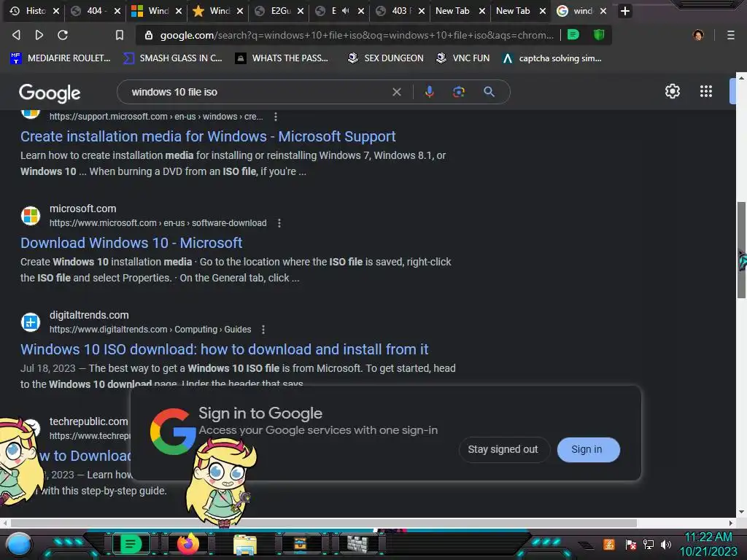The image size is (747, 560).
Task: Click the horizontal page scrollbar thumb
Action: pyautogui.click(x=323, y=523)
